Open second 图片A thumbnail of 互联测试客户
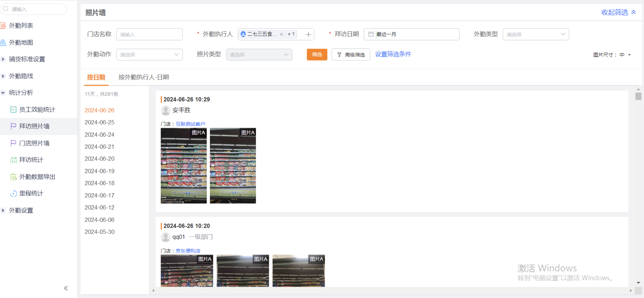 point(233,166)
